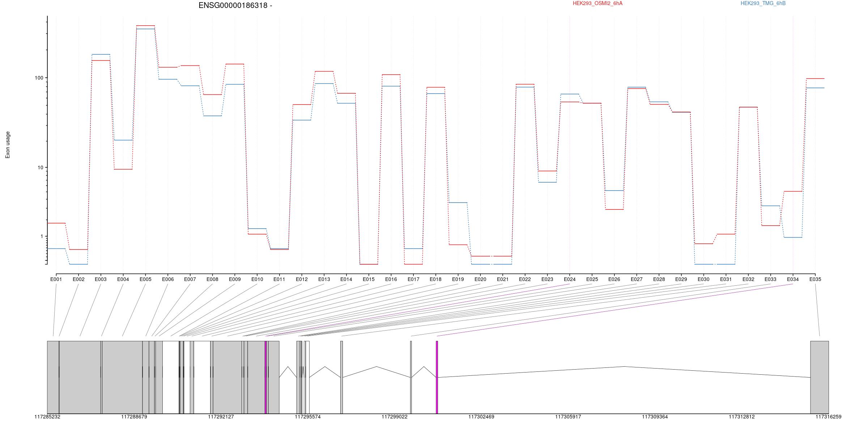Click exon label E005

point(145,279)
